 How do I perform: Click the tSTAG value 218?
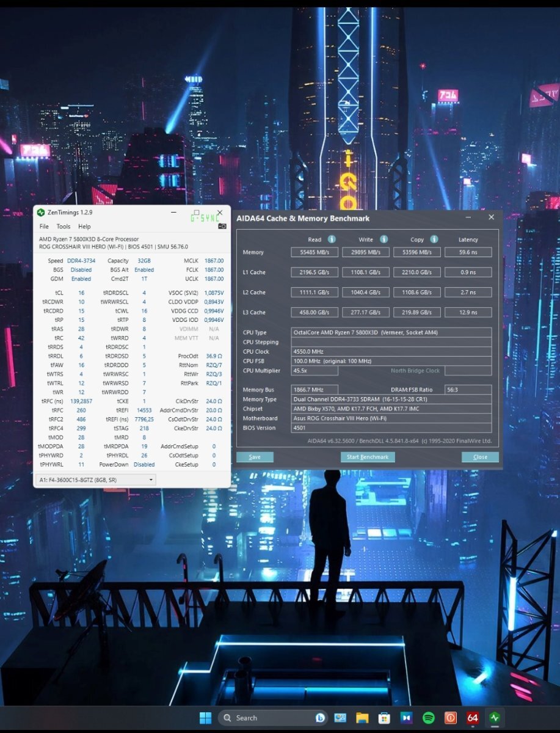[x=144, y=429]
